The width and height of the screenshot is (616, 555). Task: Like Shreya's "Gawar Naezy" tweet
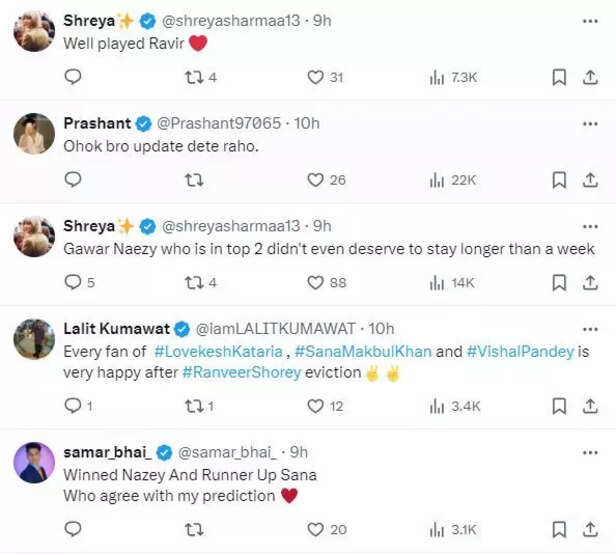point(316,282)
